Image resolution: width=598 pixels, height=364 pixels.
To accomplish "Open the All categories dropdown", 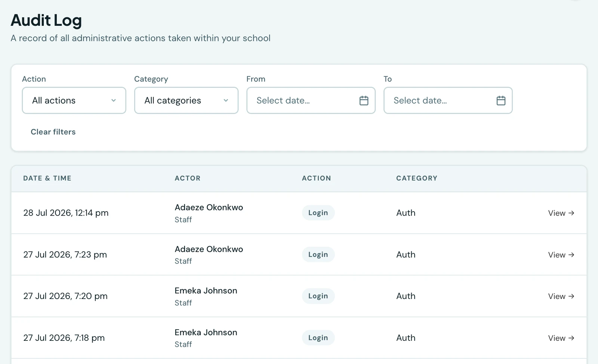I will click(186, 101).
